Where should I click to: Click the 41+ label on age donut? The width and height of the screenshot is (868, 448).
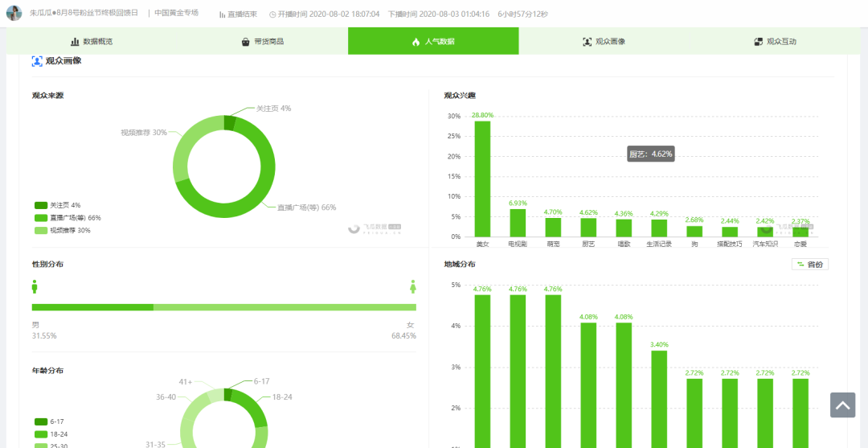[186, 382]
